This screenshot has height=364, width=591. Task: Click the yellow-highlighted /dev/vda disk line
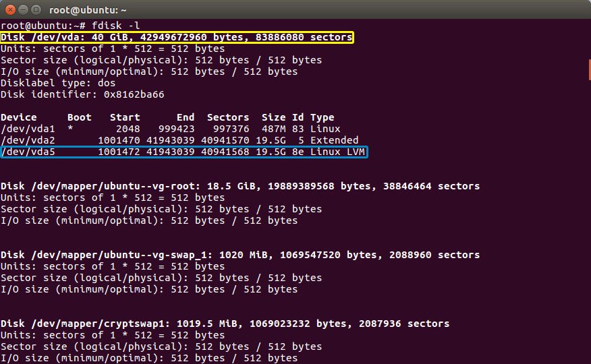[177, 37]
